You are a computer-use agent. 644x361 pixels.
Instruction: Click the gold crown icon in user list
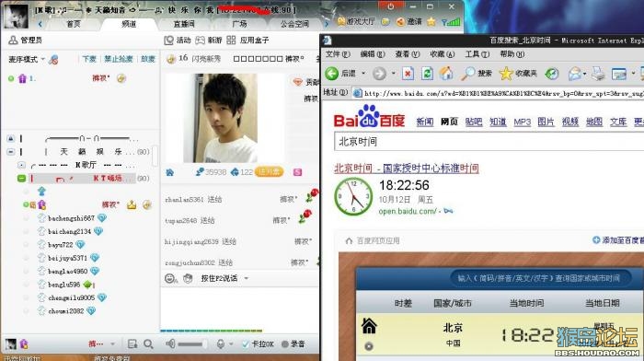point(132,204)
